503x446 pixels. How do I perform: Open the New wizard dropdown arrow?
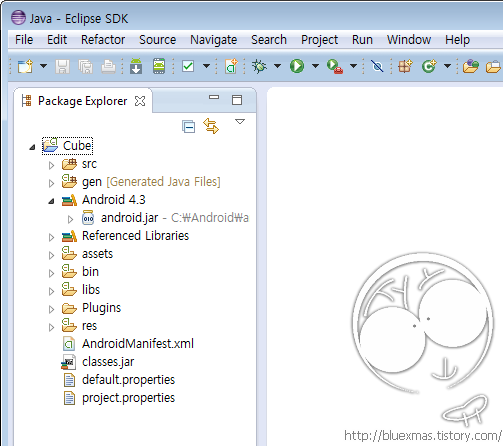(43, 66)
